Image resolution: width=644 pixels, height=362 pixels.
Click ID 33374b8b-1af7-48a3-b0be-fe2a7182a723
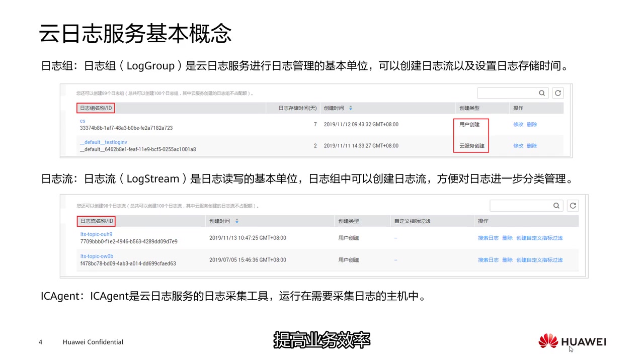[x=126, y=128]
